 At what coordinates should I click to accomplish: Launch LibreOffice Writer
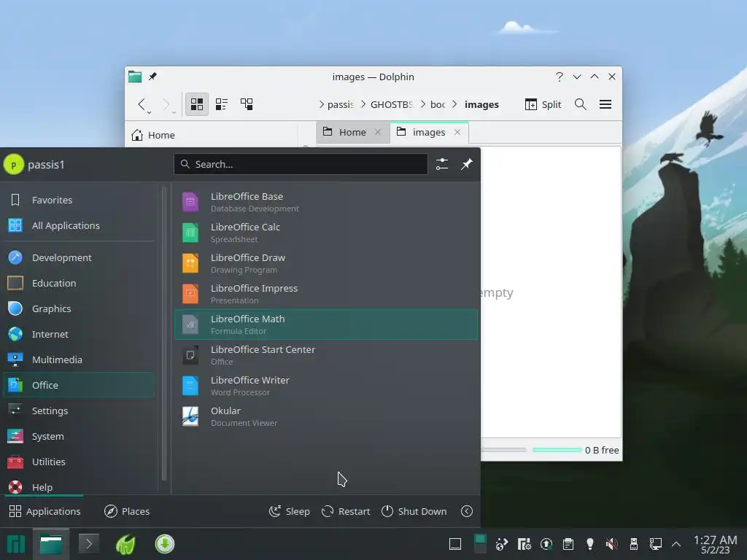click(326, 386)
